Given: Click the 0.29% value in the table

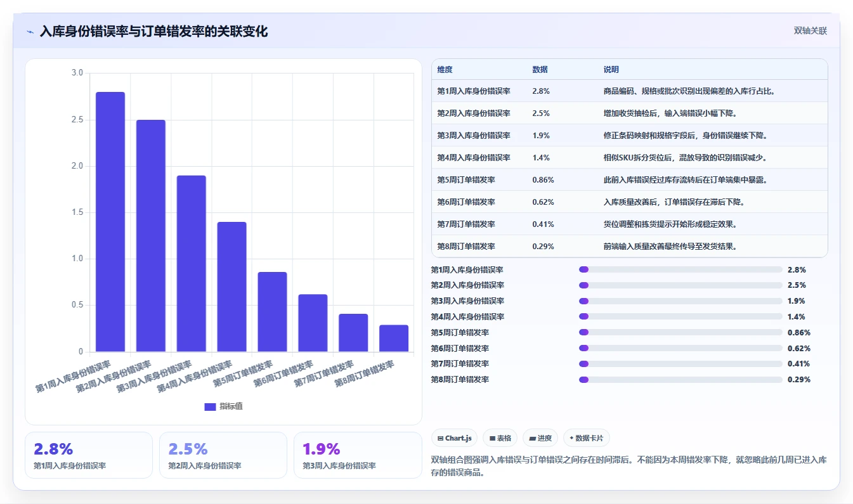Looking at the screenshot, I should click(544, 247).
